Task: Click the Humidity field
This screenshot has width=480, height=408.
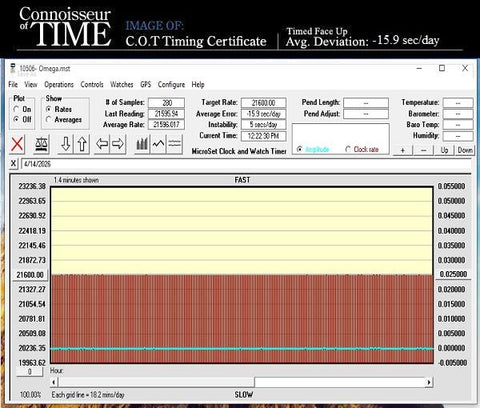Action: [x=458, y=136]
